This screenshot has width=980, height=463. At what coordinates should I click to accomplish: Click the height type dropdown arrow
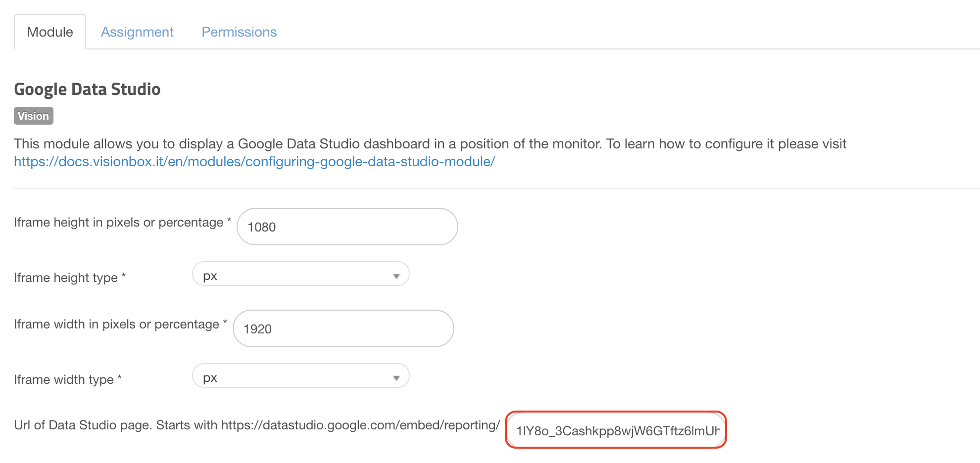click(x=395, y=275)
